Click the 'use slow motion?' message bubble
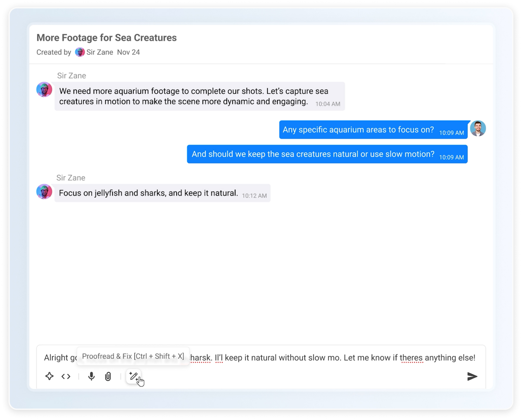522x420 pixels. coord(313,154)
